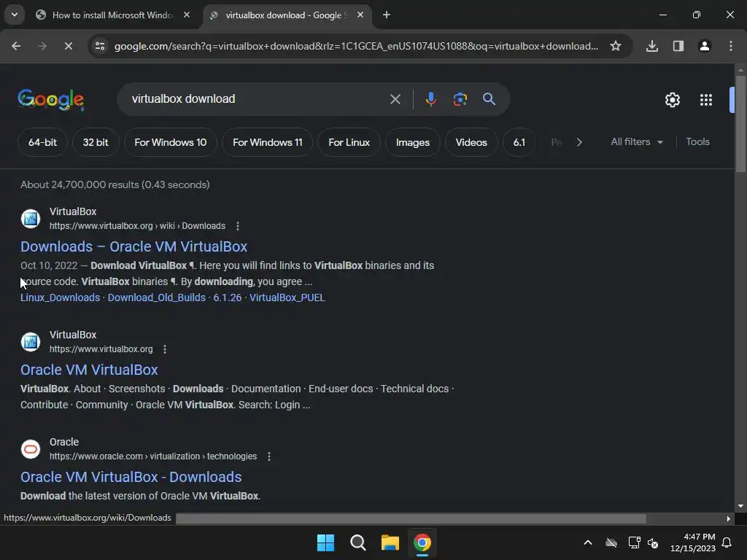Go forward to the next page
Image resolution: width=747 pixels, height=560 pixels.
point(42,46)
